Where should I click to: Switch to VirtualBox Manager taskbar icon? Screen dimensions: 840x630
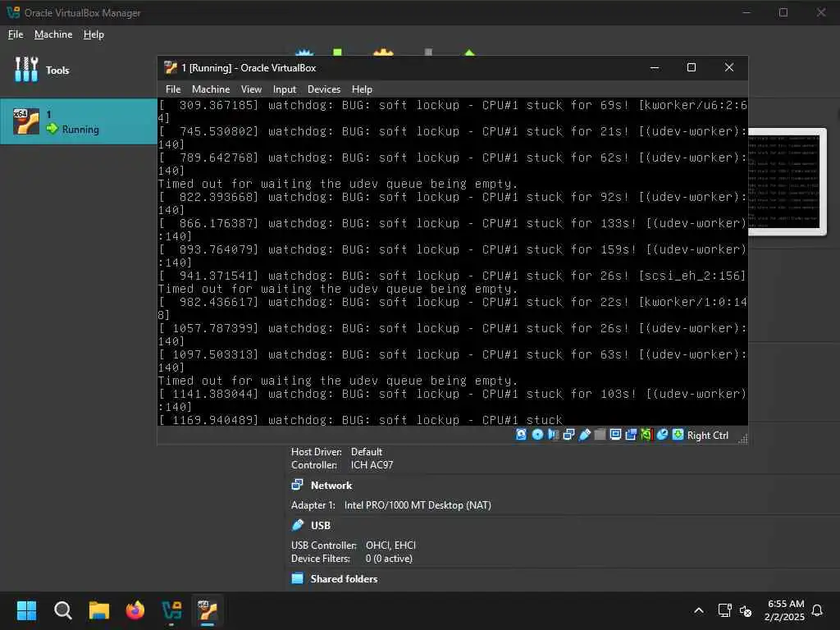point(171,610)
